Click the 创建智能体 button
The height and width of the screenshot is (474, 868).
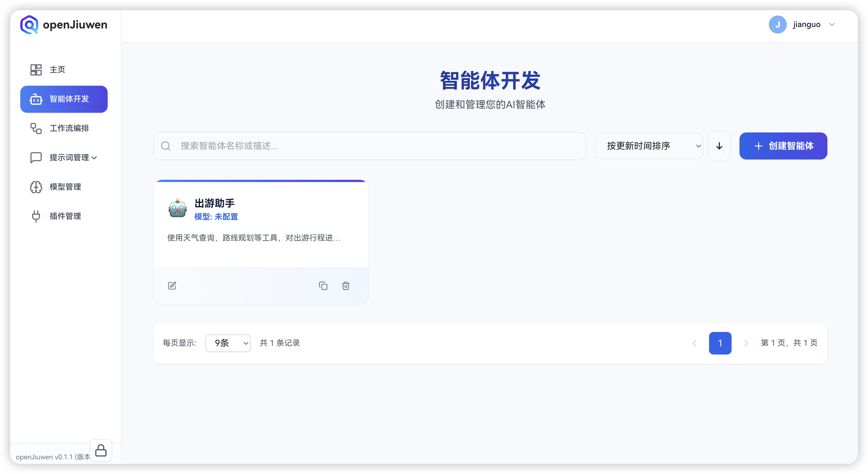783,146
